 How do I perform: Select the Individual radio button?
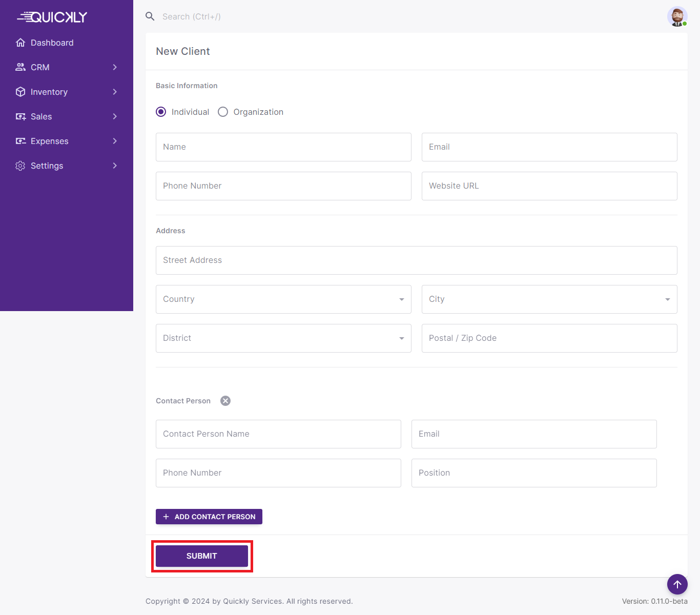coord(161,112)
